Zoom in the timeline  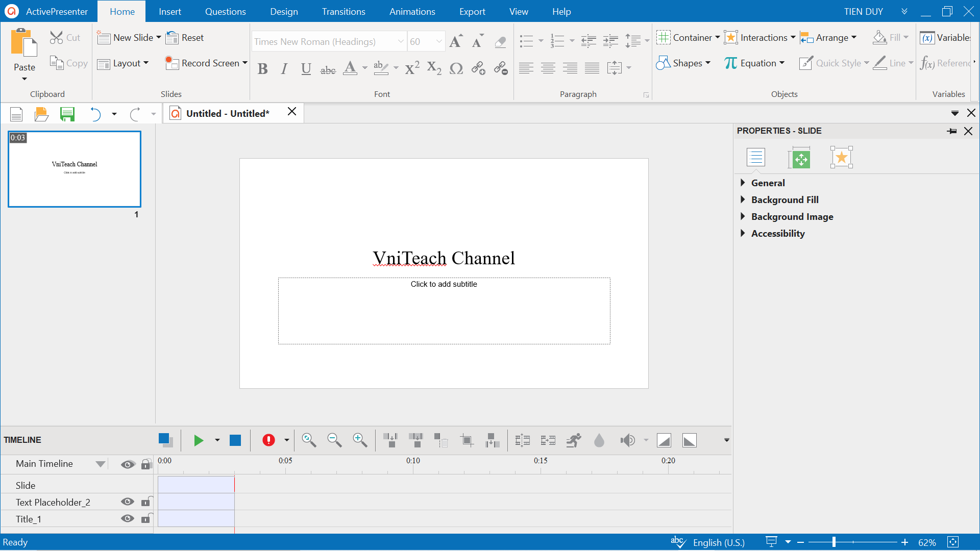[x=360, y=440]
